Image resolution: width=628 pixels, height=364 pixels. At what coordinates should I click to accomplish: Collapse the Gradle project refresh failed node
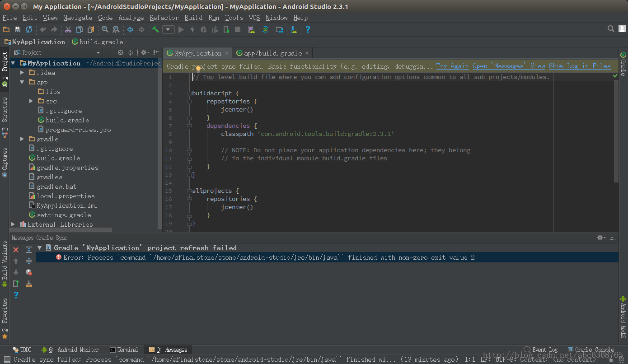[40, 248]
